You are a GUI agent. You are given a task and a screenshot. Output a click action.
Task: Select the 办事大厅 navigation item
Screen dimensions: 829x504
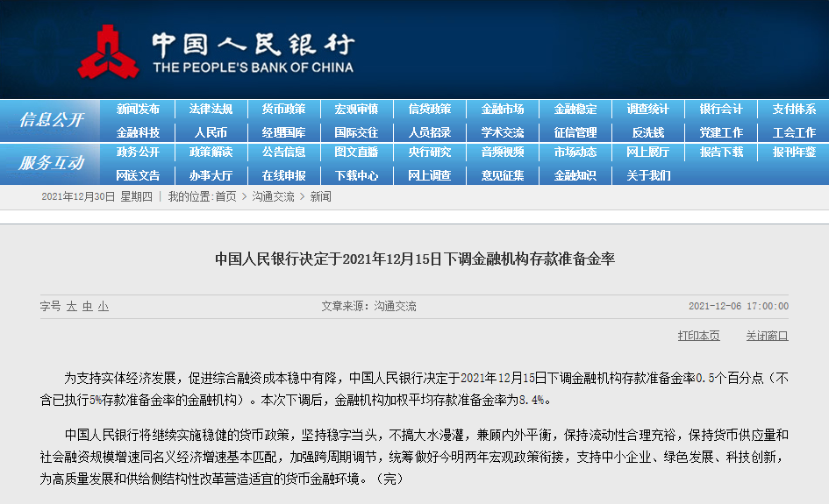211,175
